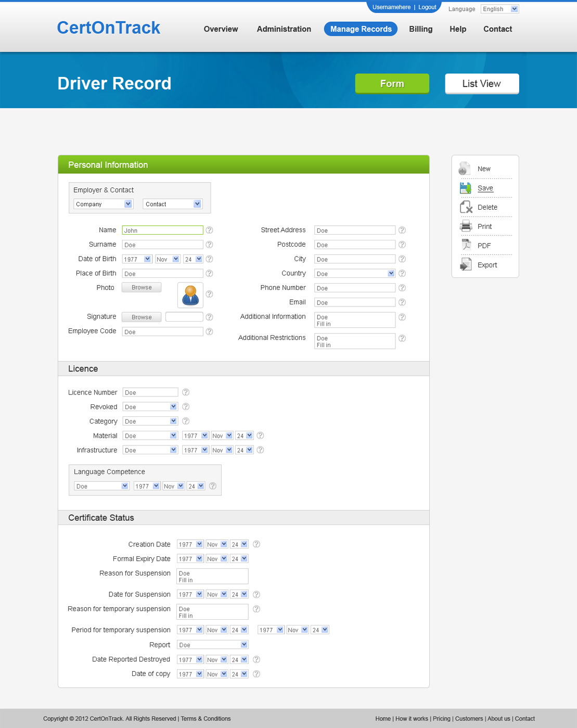Click help icon beside Date of Birth
The height and width of the screenshot is (728, 577).
(209, 259)
